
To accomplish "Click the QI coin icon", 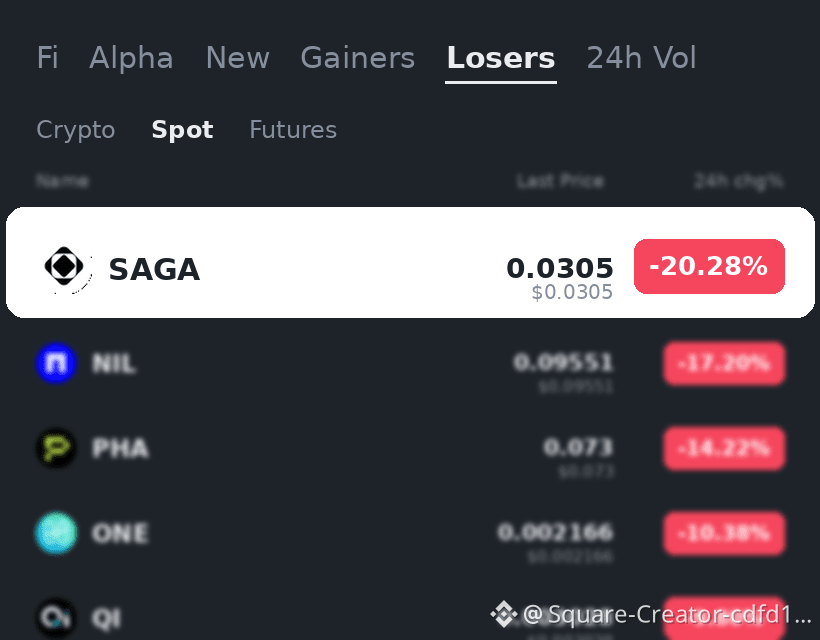I will 56,618.
